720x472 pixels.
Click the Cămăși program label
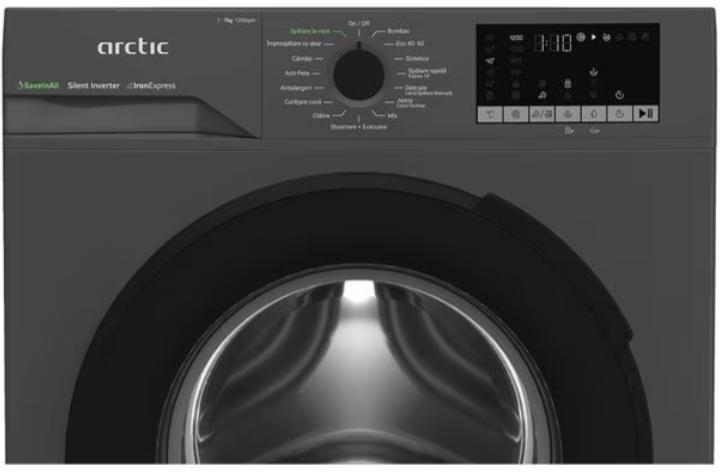302,59
